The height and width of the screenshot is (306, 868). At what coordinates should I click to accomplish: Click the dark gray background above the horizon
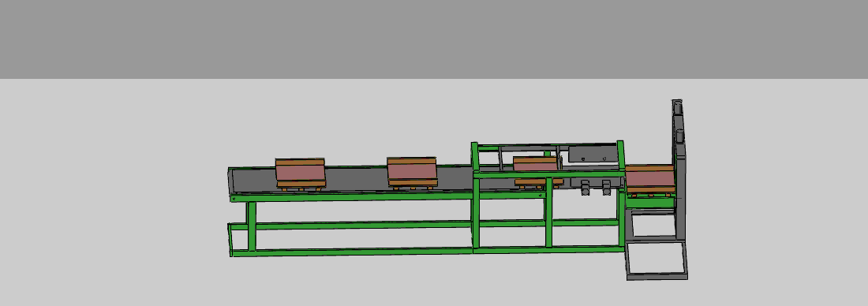[x=434, y=39]
